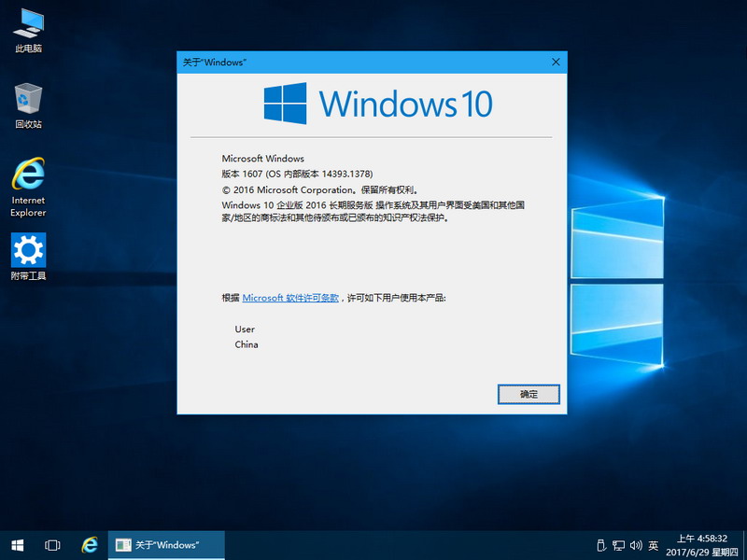The image size is (747, 560).
Task: Click the USB device tray icon
Action: pyautogui.click(x=601, y=546)
